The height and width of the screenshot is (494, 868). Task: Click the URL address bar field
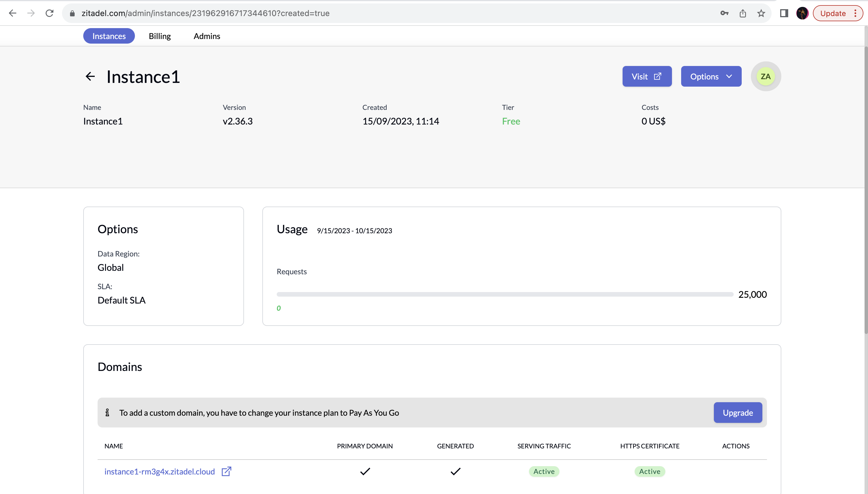[x=373, y=13]
